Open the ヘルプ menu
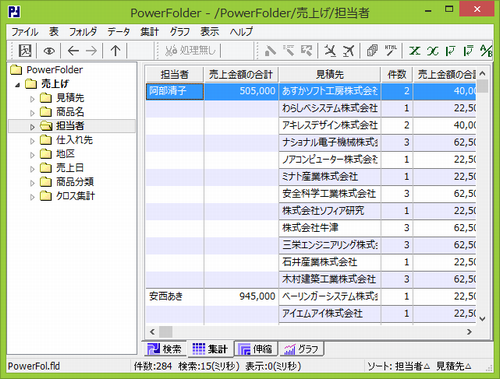 241,32
